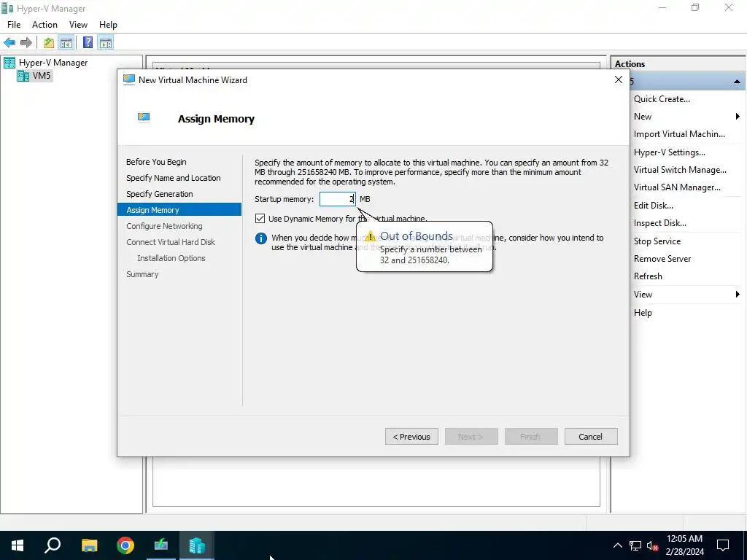The height and width of the screenshot is (560, 747).
Task: Toggle the Show/Hide Console Tree icon
Action: (66, 43)
